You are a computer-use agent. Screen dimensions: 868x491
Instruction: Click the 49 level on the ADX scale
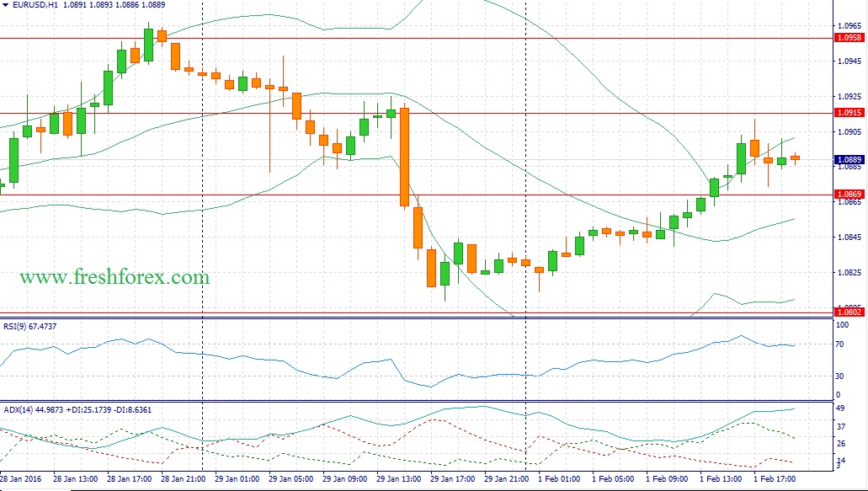(839, 409)
